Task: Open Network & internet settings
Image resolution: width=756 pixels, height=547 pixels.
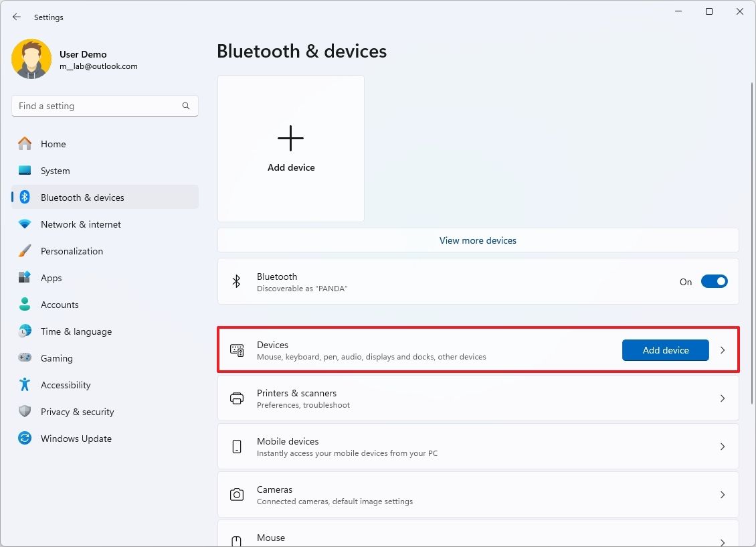Action: [29, 224]
